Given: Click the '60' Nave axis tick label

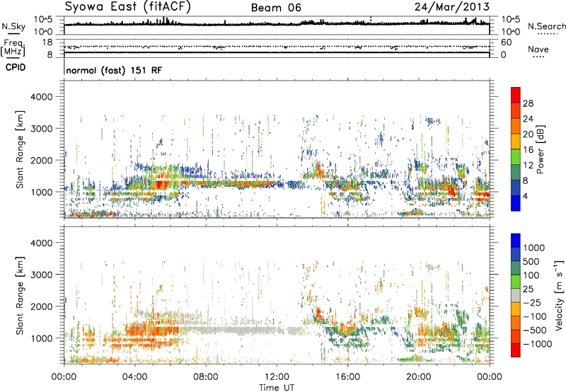Looking at the screenshot, I should point(506,42).
